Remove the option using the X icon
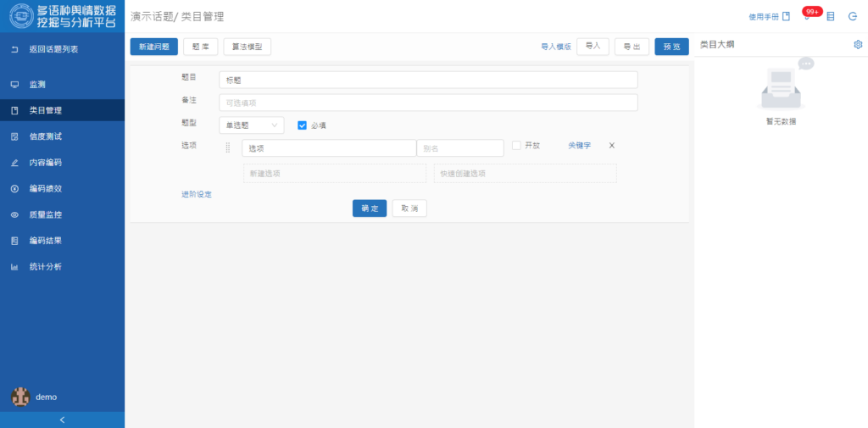Image resolution: width=868 pixels, height=428 pixels. click(612, 146)
